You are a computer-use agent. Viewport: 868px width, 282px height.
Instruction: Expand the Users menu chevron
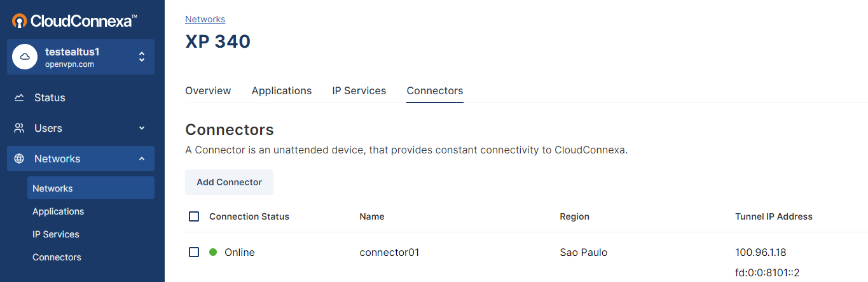[142, 128]
